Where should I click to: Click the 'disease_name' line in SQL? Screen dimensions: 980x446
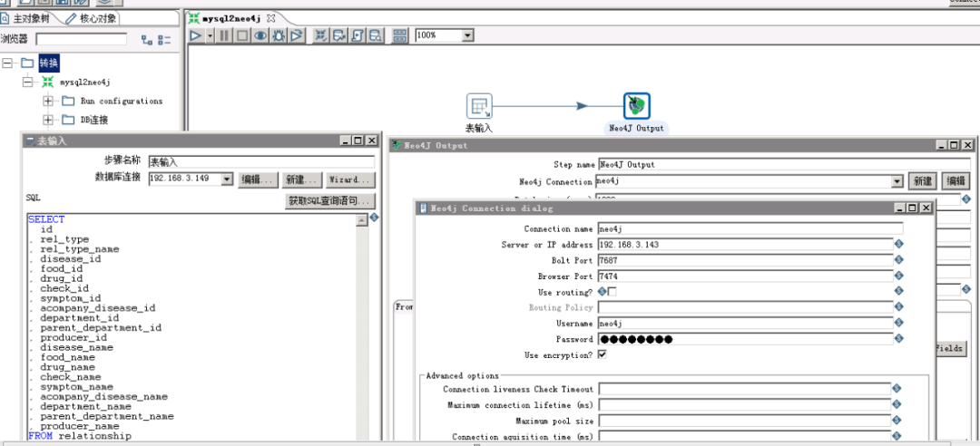[x=77, y=347]
